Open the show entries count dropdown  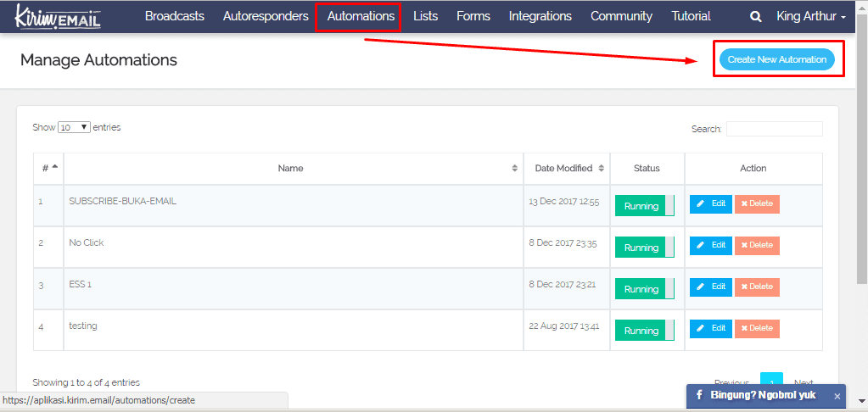(74, 127)
